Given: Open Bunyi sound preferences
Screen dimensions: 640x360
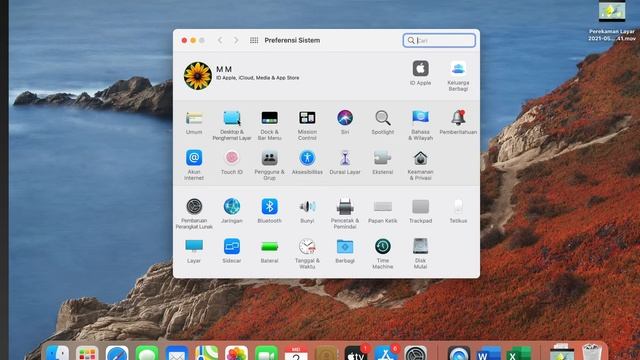Looking at the screenshot, I should 307,211.
